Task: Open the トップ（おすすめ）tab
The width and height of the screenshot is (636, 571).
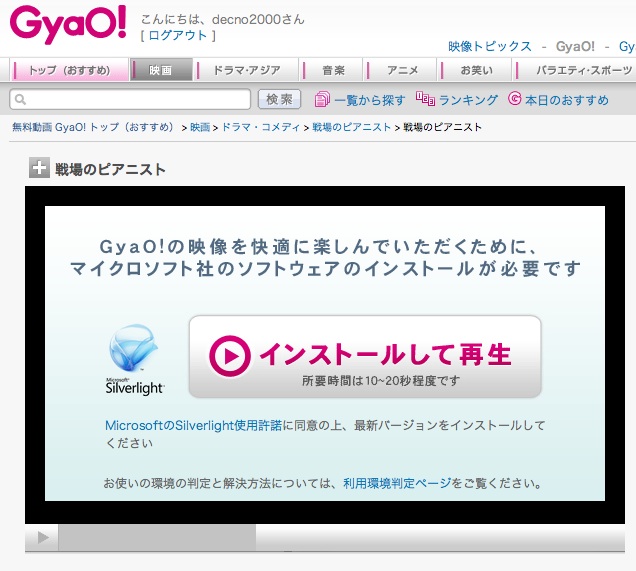Action: (x=70, y=70)
